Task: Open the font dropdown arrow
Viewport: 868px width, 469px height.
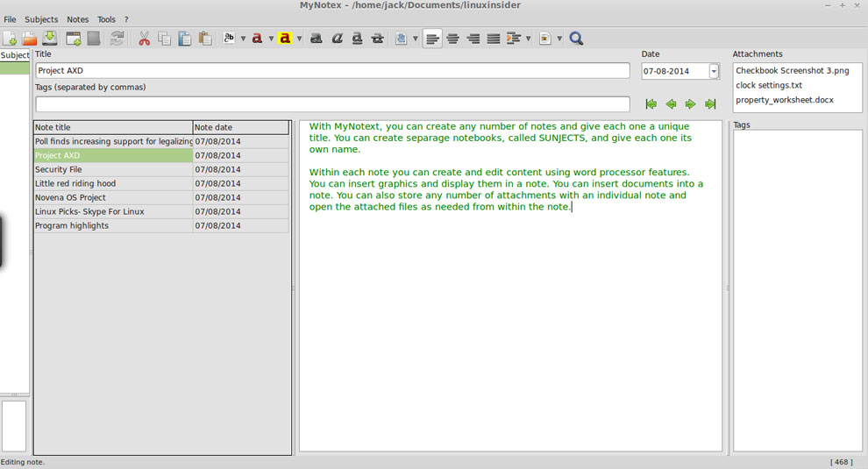Action: coord(243,39)
